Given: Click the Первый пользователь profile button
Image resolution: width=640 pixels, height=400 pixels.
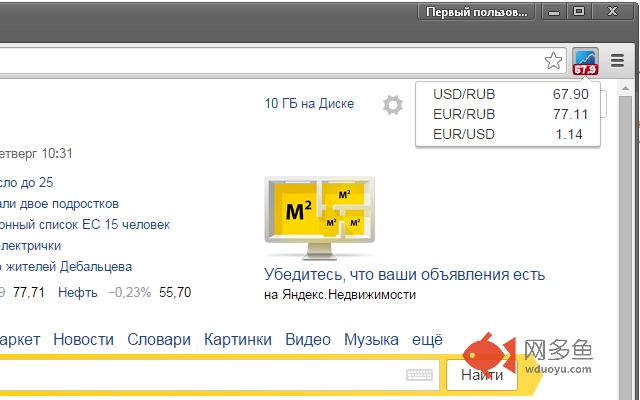Looking at the screenshot, I should [476, 12].
